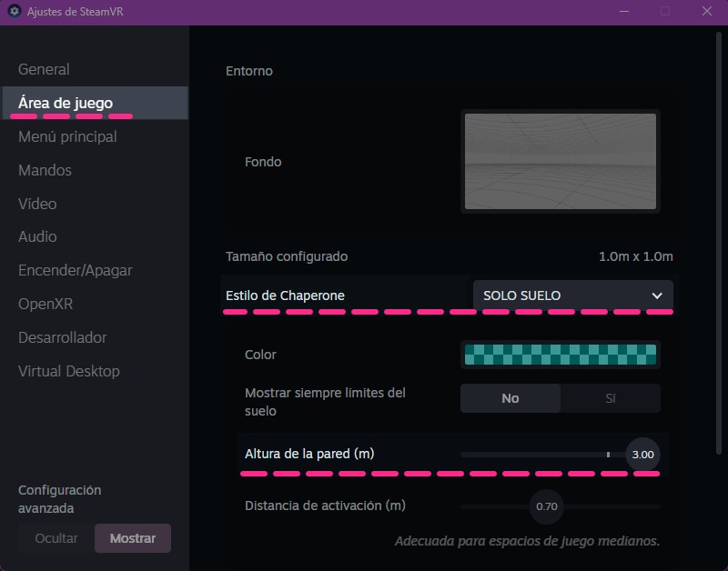Image resolution: width=728 pixels, height=571 pixels.
Task: Show advanced settings with Mostrar
Action: tap(133, 538)
